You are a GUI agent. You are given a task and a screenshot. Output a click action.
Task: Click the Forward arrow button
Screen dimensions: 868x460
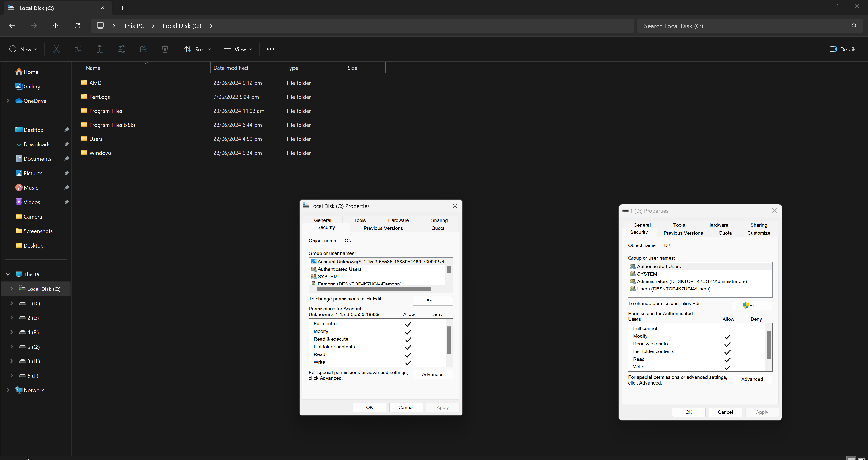(x=34, y=26)
